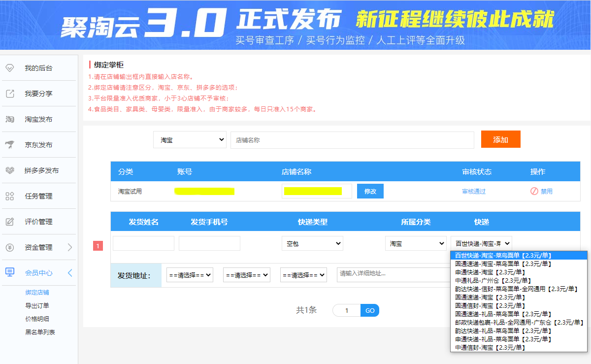Select 中通信封-淘宝 option
The width and height of the screenshot is (591, 364).
point(519,348)
